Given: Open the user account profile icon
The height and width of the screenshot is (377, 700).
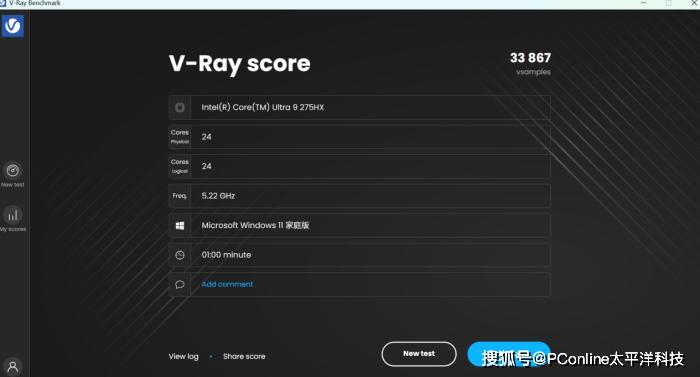Looking at the screenshot, I should (x=12, y=367).
